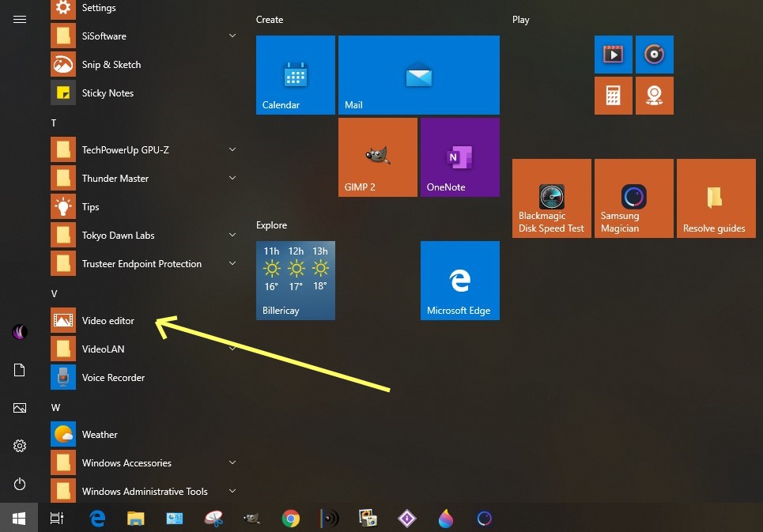Open Billericay weather forecast tile
763x532 pixels.
(296, 281)
